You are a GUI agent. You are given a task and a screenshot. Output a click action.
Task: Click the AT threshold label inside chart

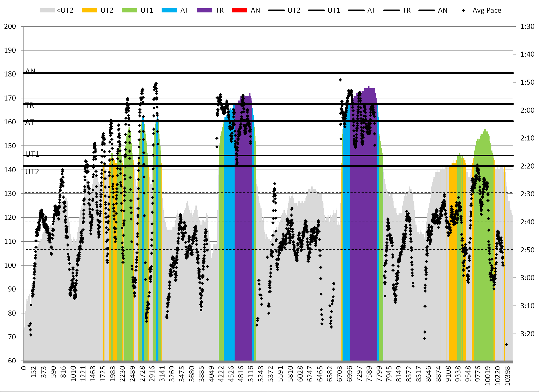click(30, 122)
